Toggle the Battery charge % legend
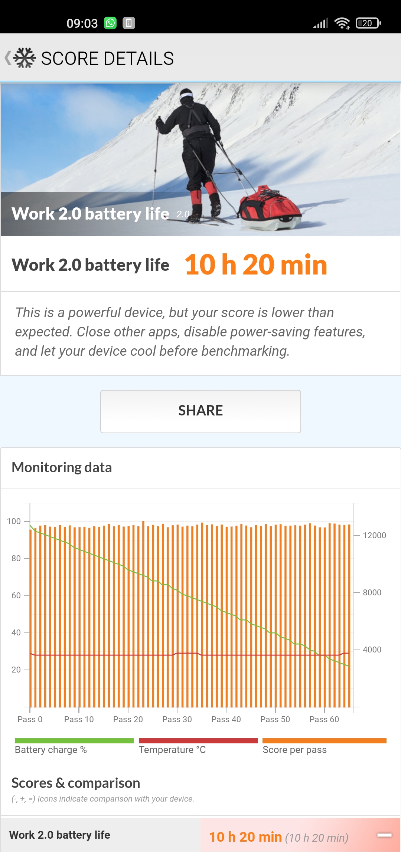The width and height of the screenshot is (401, 868). coord(51,750)
